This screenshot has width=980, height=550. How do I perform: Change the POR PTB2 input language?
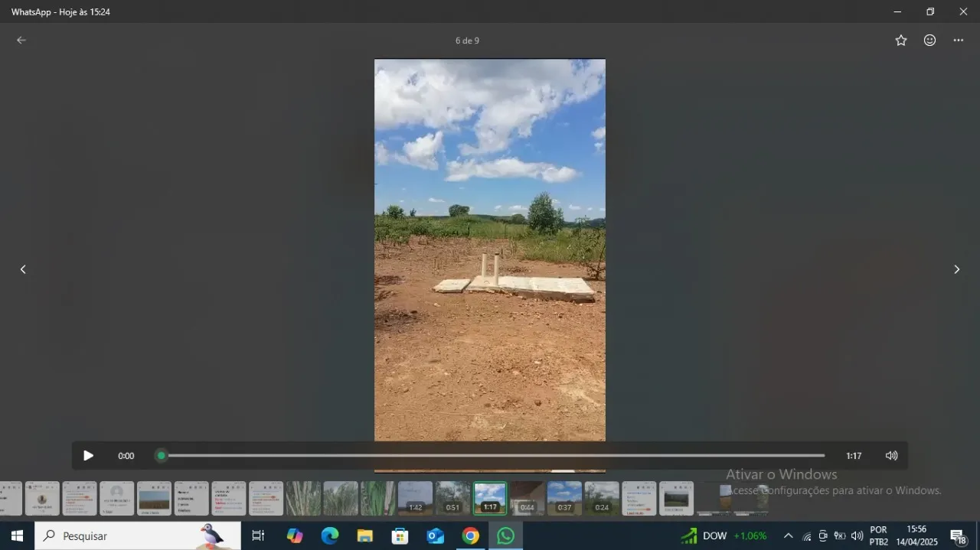coord(879,535)
